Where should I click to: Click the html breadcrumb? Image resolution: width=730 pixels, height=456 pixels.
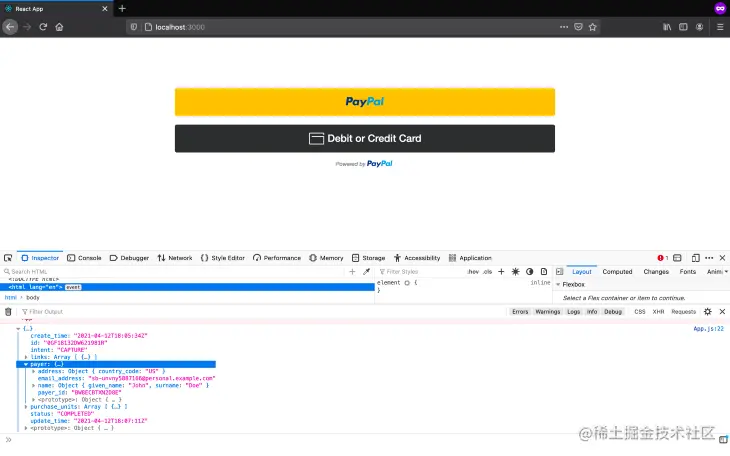10,298
